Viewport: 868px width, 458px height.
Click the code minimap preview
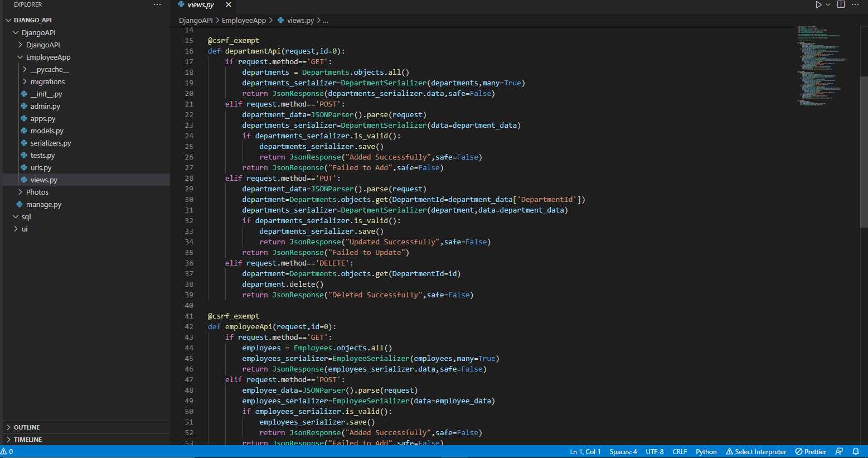click(x=822, y=67)
